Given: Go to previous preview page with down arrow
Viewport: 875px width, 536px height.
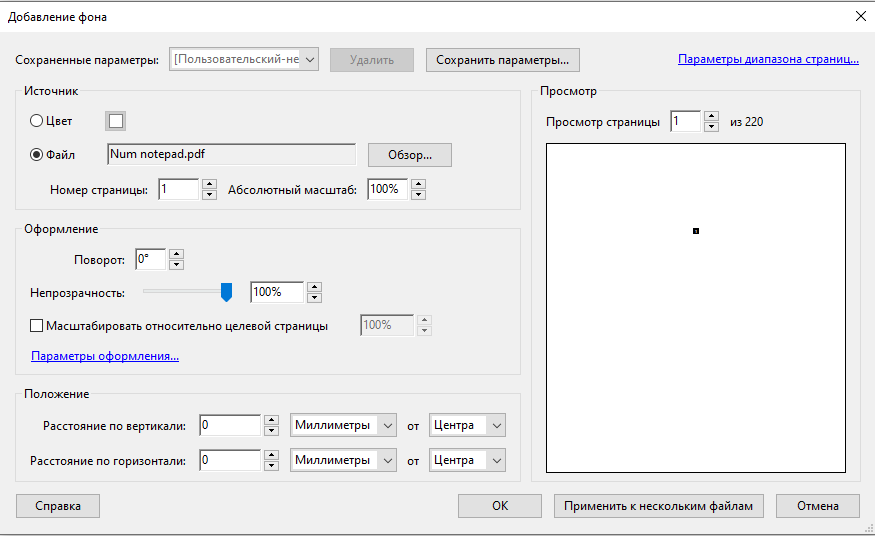Looking at the screenshot, I should (x=711, y=127).
